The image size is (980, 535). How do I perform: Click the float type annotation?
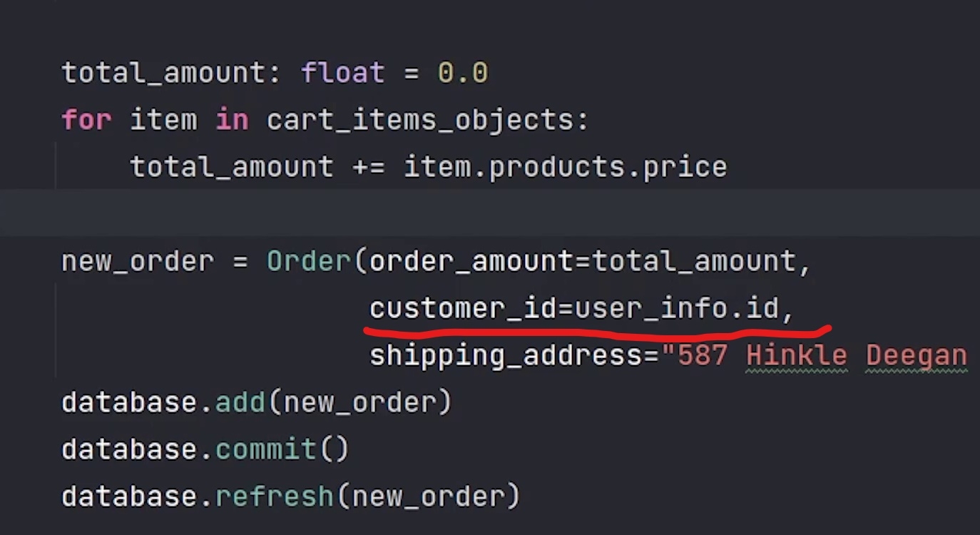click(x=343, y=73)
